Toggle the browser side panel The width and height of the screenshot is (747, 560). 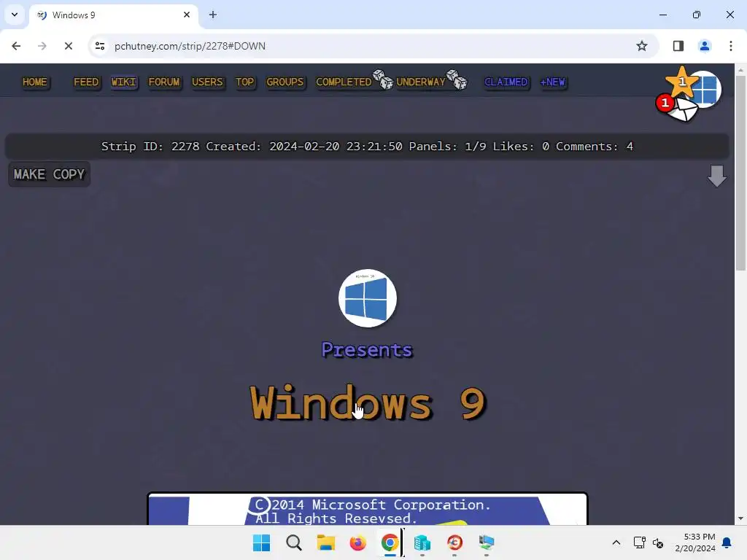[x=678, y=46]
